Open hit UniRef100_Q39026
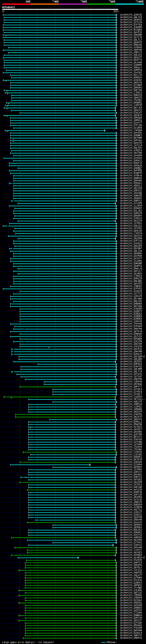Viewport: 146px width, 644px height. coord(131,15)
